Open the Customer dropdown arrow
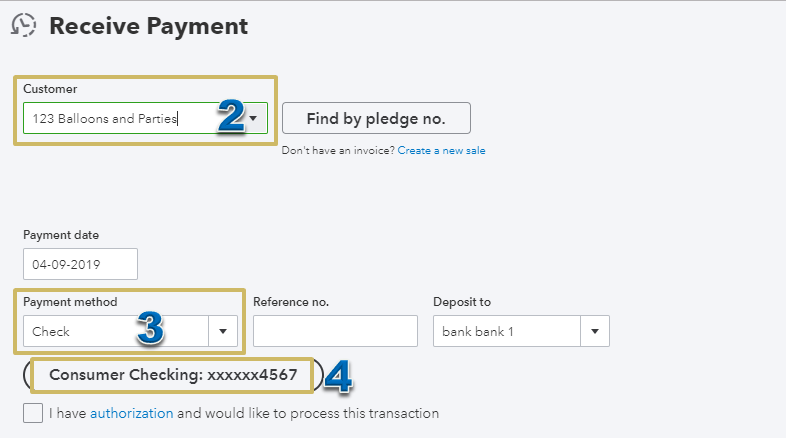Viewport: 786px width, 442px height. [254, 118]
